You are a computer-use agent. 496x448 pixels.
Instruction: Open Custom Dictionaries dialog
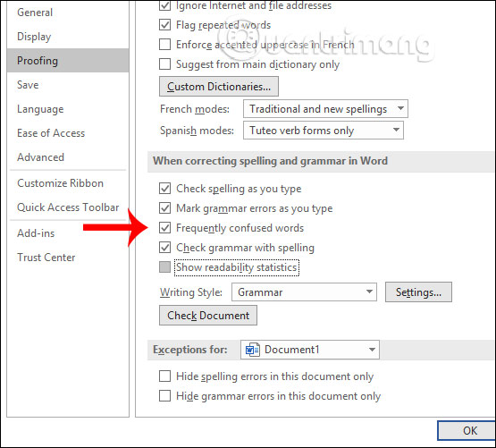[x=219, y=87]
